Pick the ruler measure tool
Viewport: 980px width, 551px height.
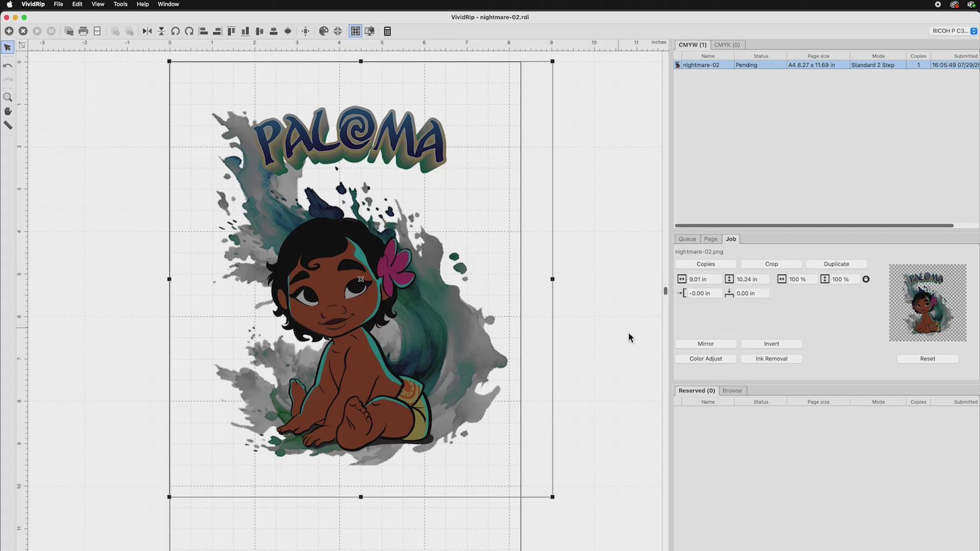point(8,125)
